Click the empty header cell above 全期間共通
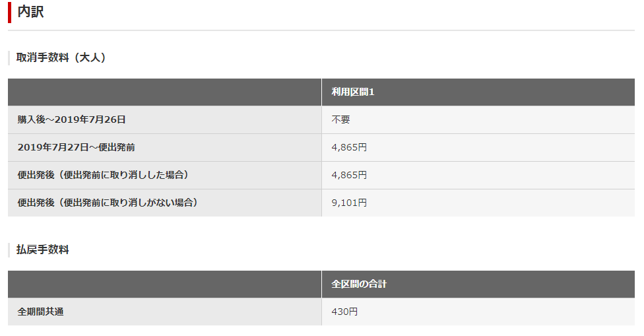Image resolution: width=644 pixels, height=336 pixels. coord(165,284)
